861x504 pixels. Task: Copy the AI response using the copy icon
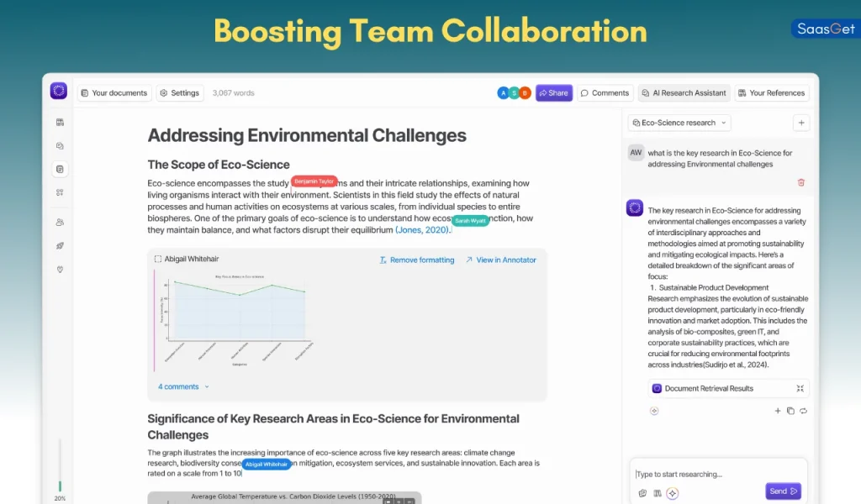[x=790, y=411]
